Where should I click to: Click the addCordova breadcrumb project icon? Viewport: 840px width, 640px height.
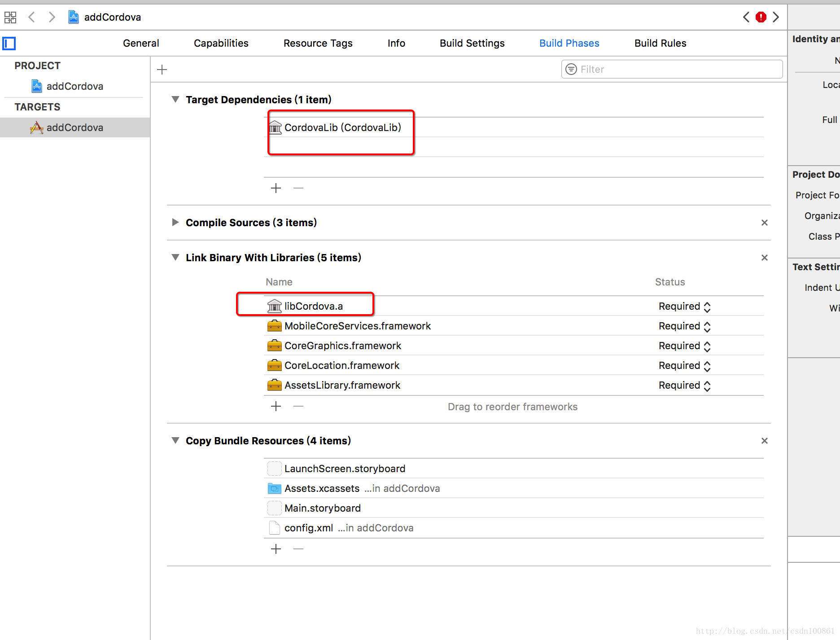74,17
